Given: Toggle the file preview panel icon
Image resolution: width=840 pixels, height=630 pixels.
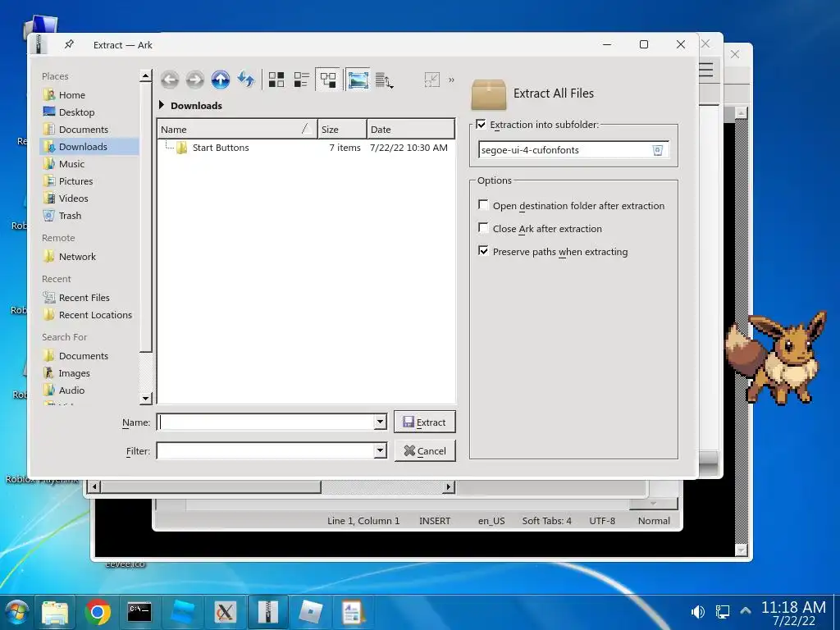Looking at the screenshot, I should click(x=358, y=80).
